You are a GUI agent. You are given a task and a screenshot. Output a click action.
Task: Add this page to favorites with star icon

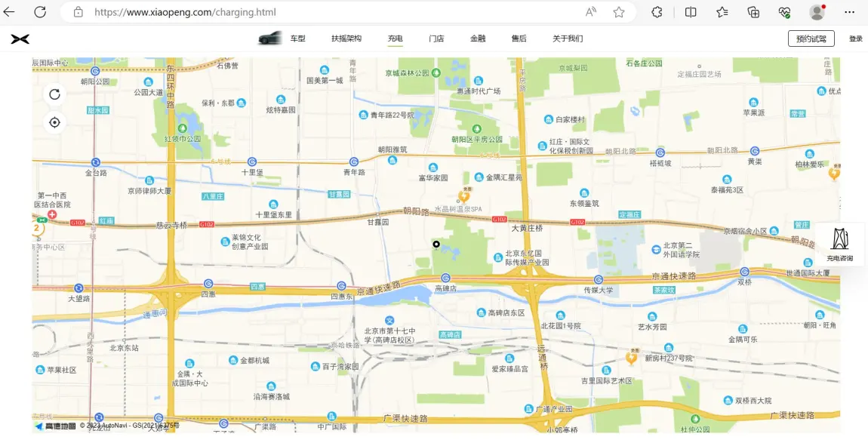click(x=619, y=12)
